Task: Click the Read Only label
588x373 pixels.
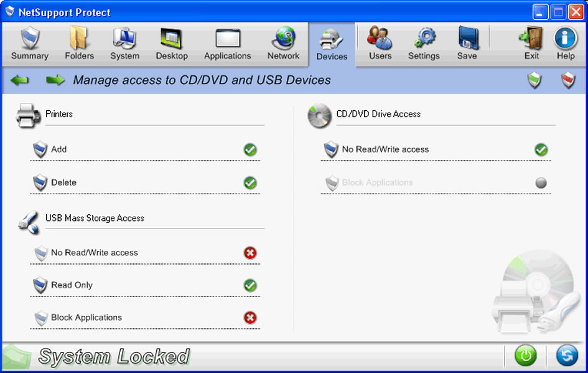Action: tap(72, 285)
